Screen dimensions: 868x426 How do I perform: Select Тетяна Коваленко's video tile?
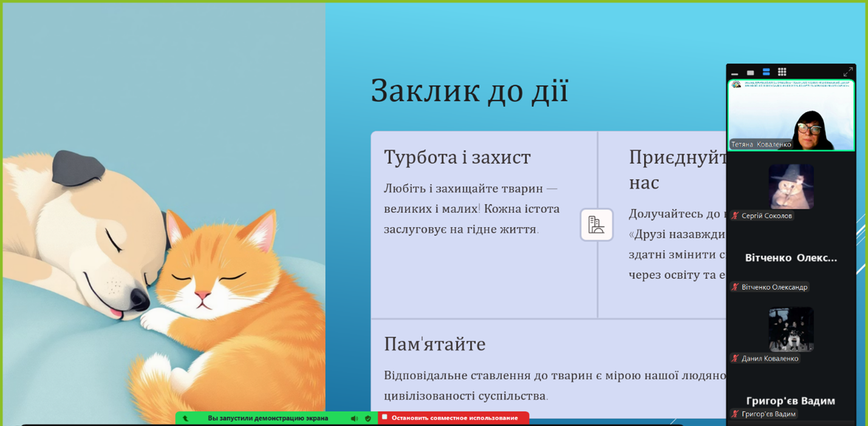[x=791, y=115]
